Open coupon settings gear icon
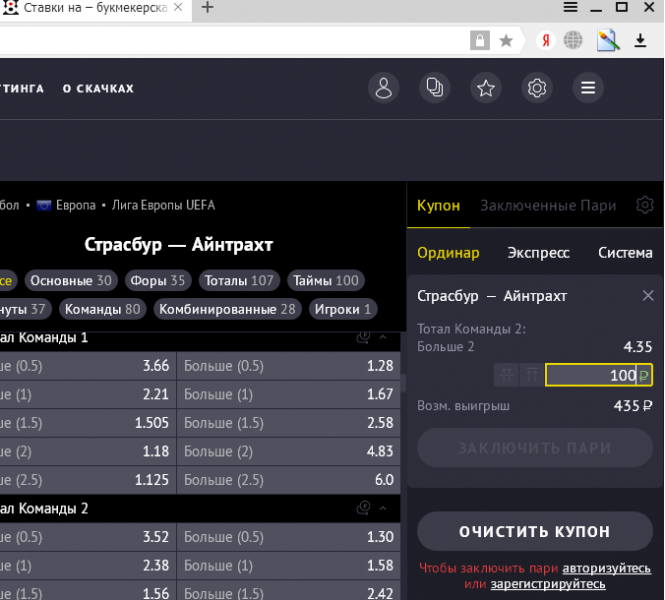Image resolution: width=665 pixels, height=600 pixels. [x=645, y=205]
